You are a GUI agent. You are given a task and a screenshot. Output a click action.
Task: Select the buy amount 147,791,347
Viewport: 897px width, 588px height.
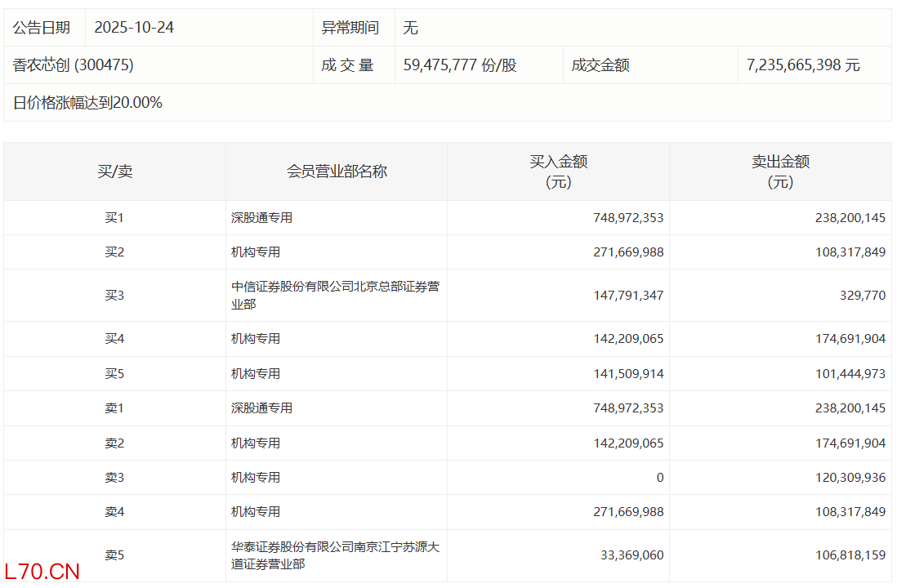(x=628, y=295)
